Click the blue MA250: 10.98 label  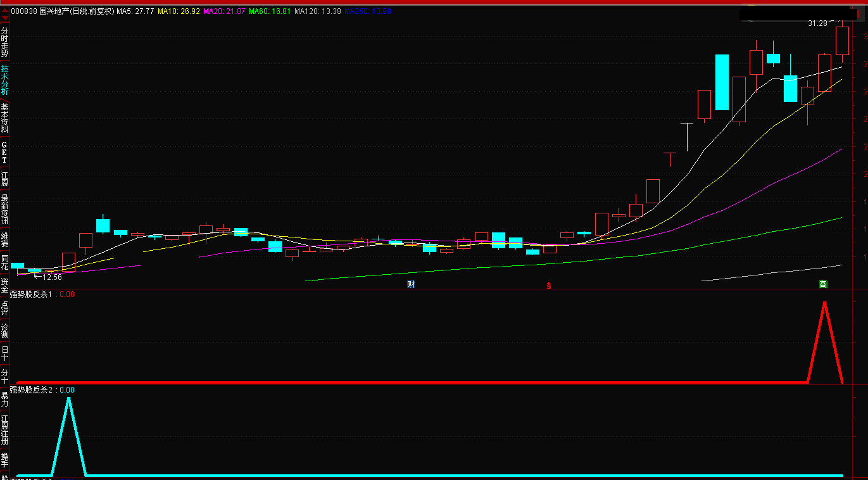(x=368, y=11)
